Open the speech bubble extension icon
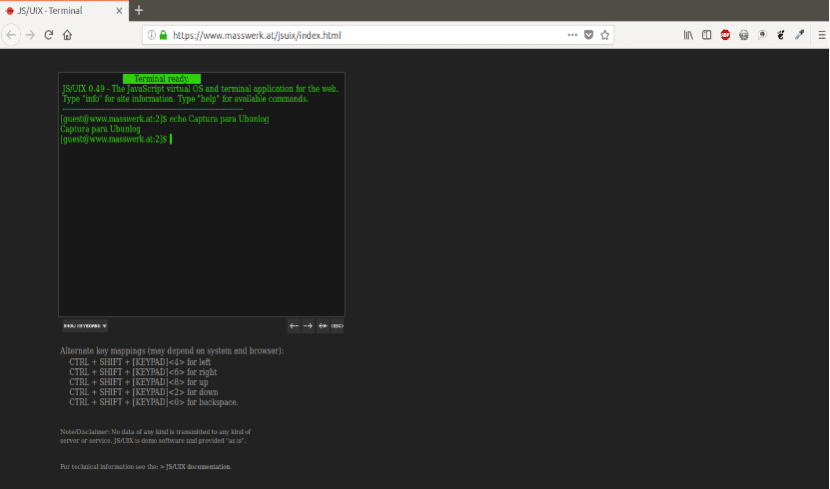The image size is (830, 489). [x=762, y=35]
